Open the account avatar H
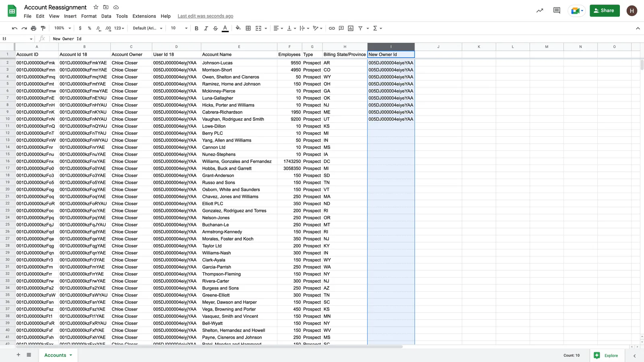Screen dimensions: 644x362 [632, 11]
